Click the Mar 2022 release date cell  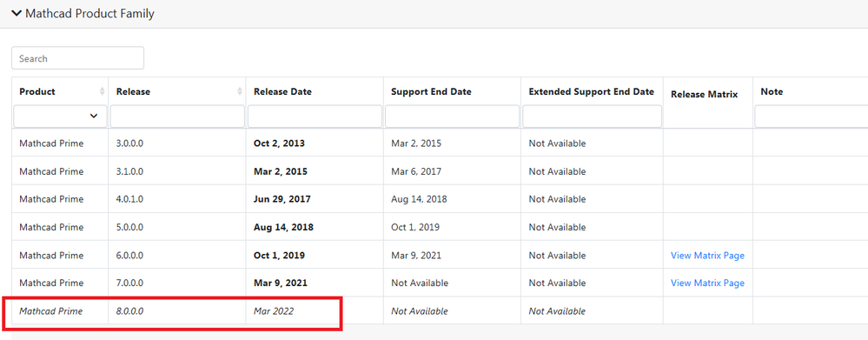pos(315,311)
